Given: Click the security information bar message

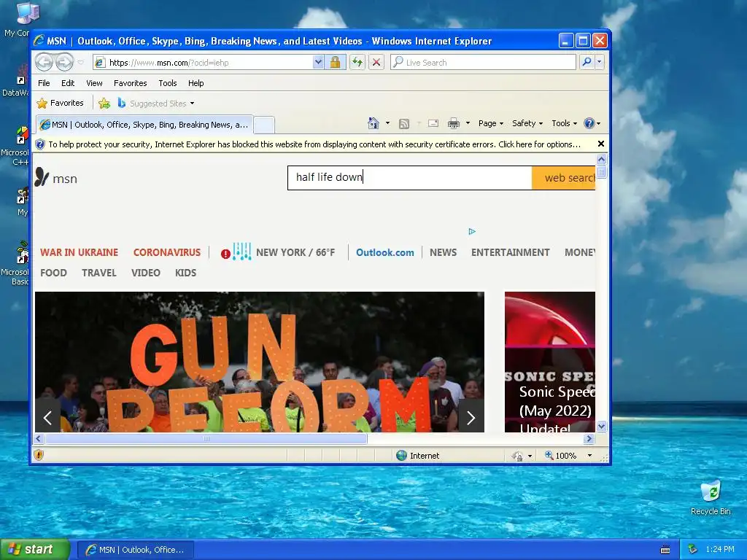Looking at the screenshot, I should [314, 144].
